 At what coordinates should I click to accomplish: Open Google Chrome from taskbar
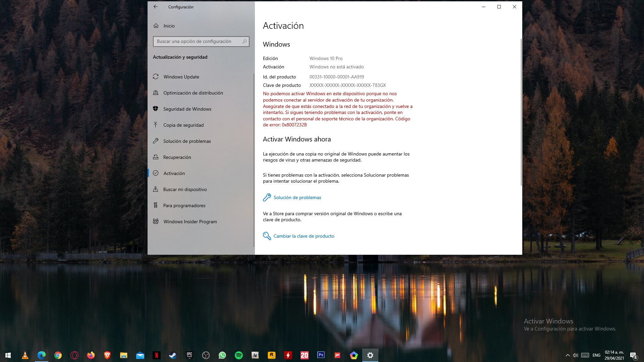click(58, 355)
